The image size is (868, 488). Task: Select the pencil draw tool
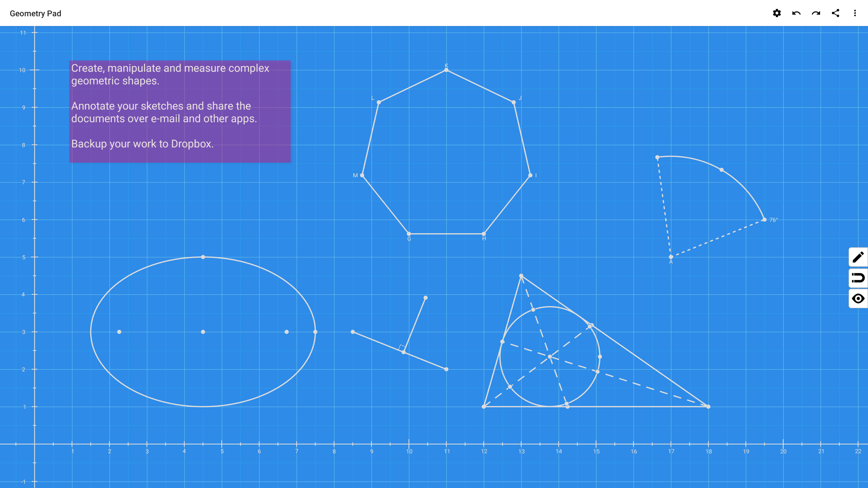tap(858, 257)
